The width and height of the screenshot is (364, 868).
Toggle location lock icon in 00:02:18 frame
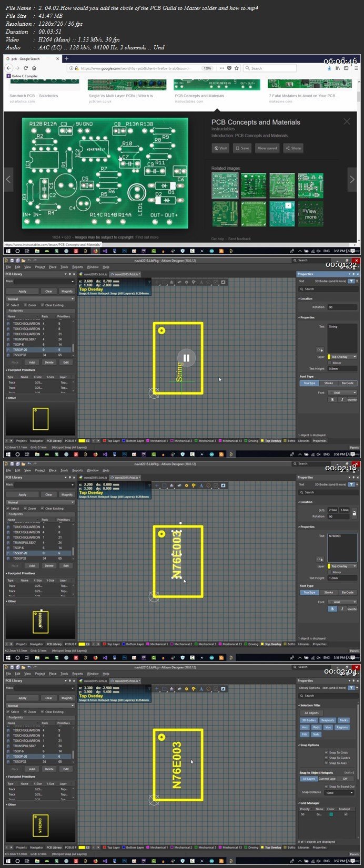click(354, 512)
